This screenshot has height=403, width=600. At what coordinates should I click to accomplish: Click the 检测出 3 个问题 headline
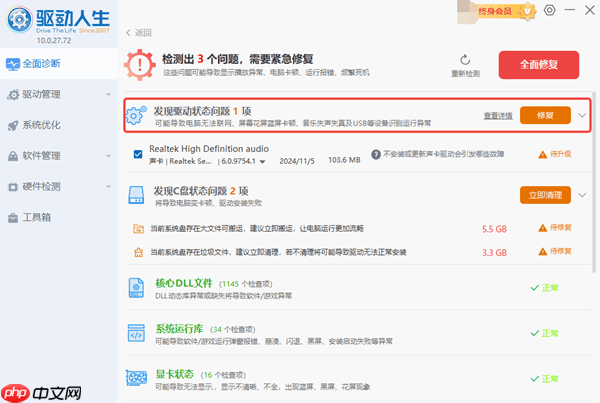(x=238, y=59)
